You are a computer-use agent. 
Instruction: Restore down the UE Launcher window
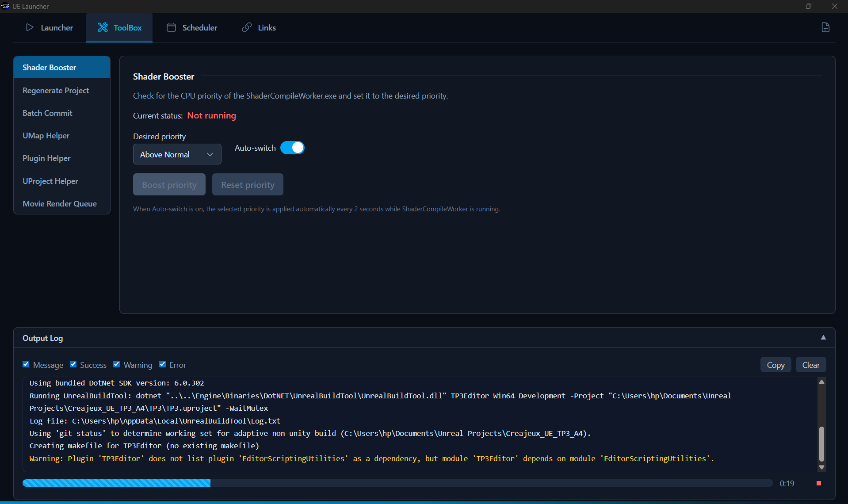coord(808,6)
